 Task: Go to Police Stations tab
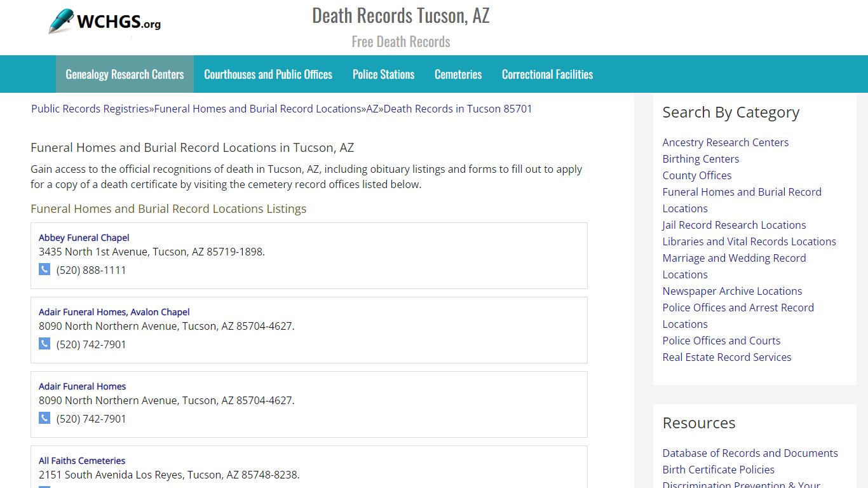(383, 74)
